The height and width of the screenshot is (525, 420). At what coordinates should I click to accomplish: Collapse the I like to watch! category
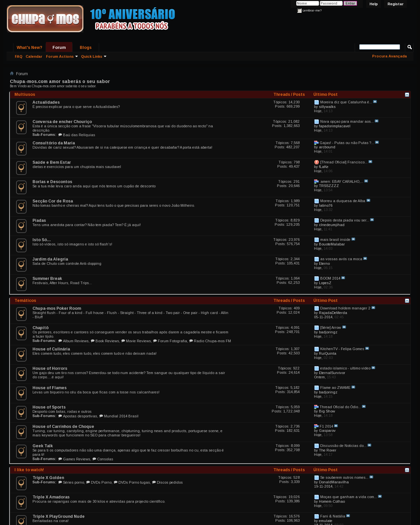pyautogui.click(x=407, y=470)
